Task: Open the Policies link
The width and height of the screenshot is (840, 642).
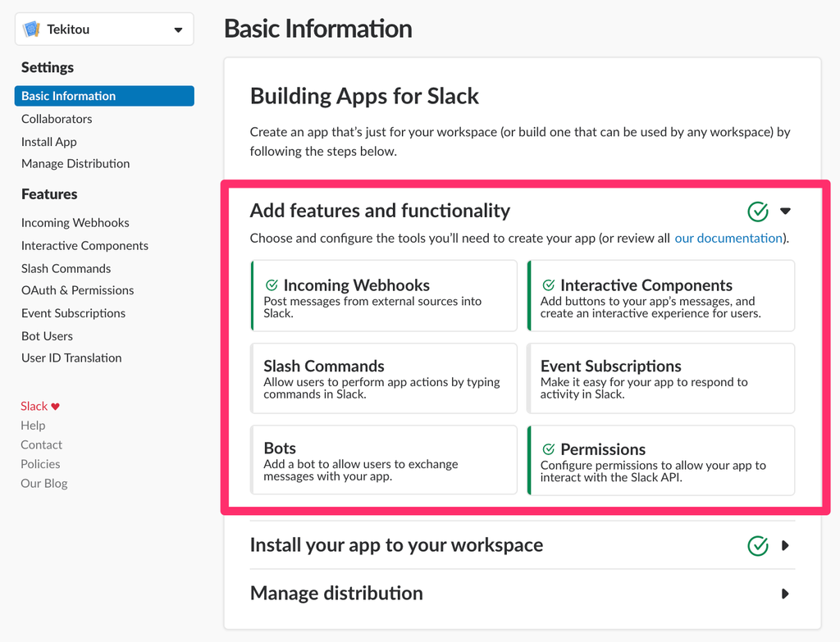Action: 40,464
